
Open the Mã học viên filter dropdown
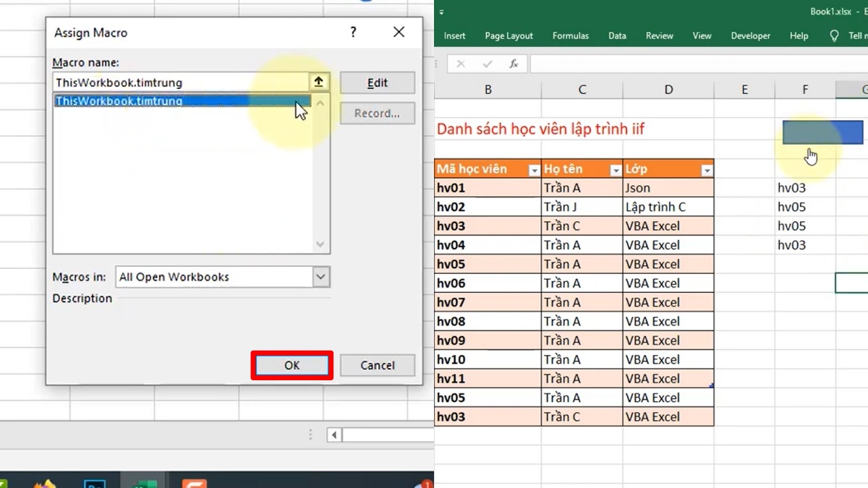click(534, 171)
